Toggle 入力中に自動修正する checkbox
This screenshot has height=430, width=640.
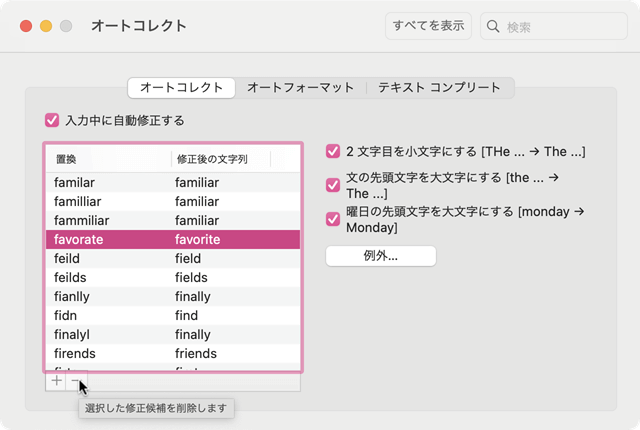(53, 120)
